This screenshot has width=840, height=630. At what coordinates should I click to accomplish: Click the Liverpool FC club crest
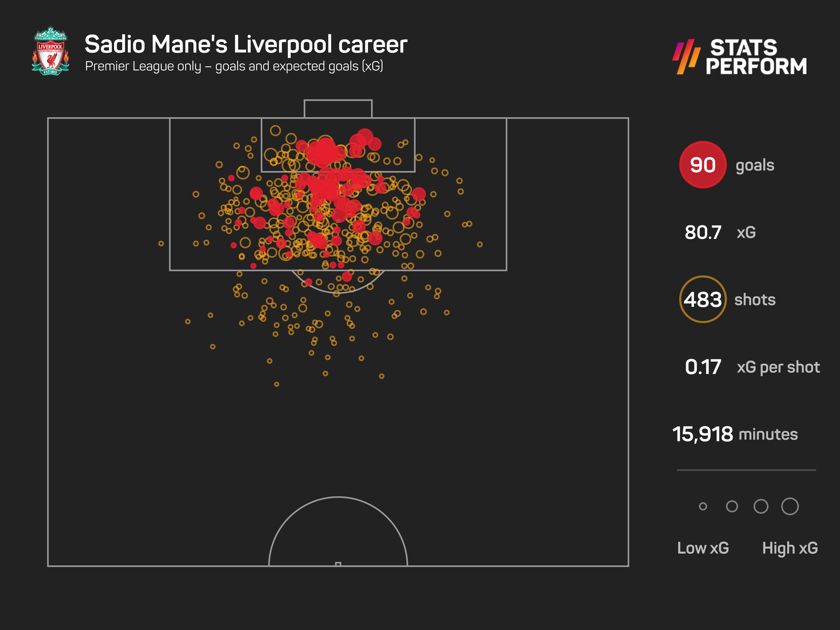point(50,51)
